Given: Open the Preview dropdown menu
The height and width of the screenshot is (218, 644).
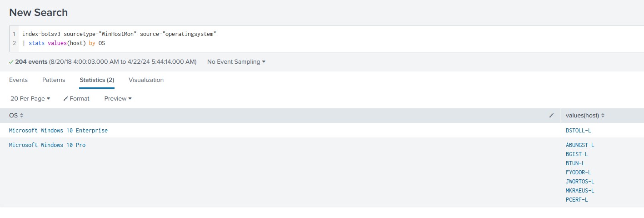Looking at the screenshot, I should pos(118,99).
